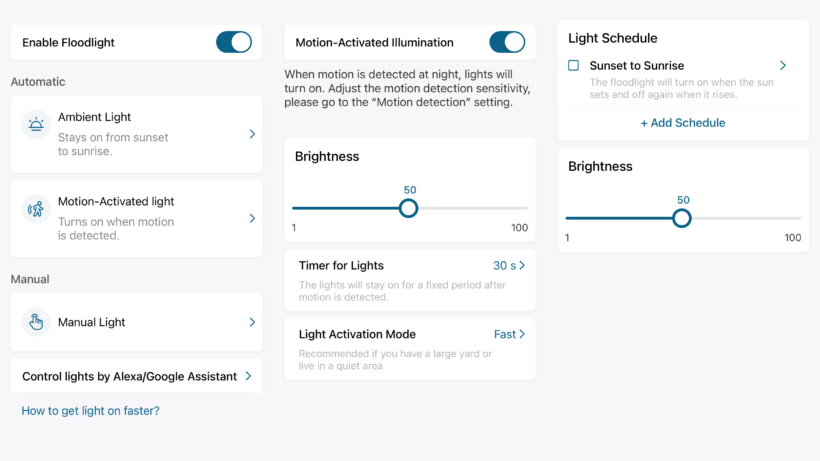This screenshot has width=820, height=461.
Task: Open How to get light on faster link
Action: [90, 411]
